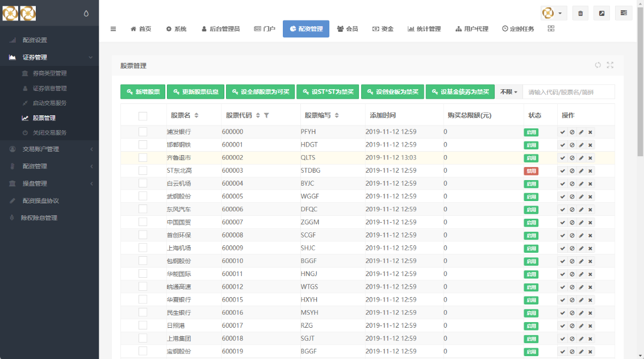644x359 pixels.
Task: Refresh the 股票管理 panel
Action: pos(598,65)
